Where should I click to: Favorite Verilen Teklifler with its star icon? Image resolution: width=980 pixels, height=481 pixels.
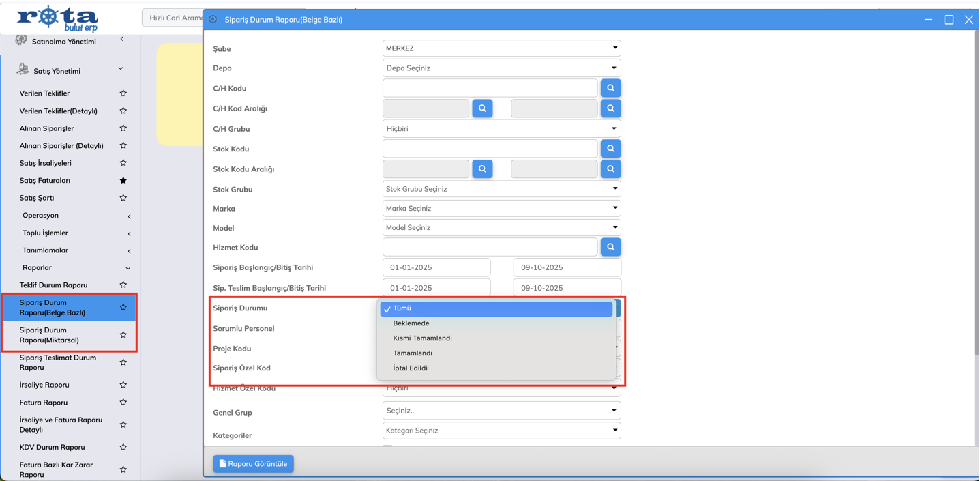pyautogui.click(x=123, y=93)
